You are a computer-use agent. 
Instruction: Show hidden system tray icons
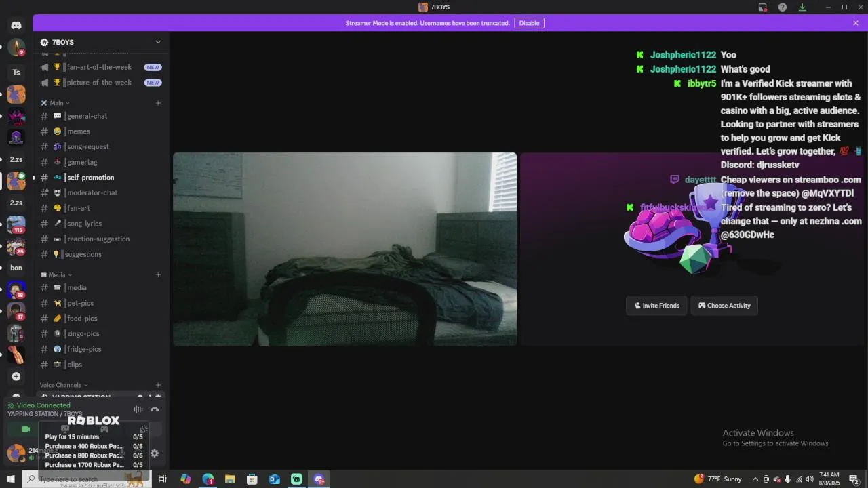755,479
